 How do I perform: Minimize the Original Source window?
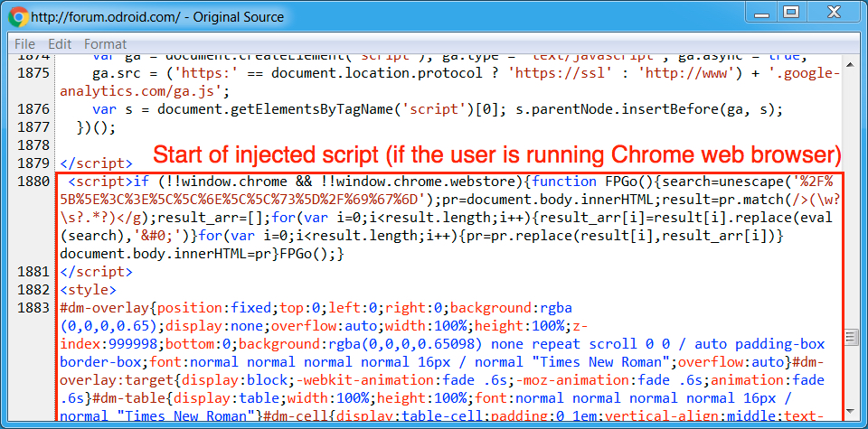coord(761,12)
